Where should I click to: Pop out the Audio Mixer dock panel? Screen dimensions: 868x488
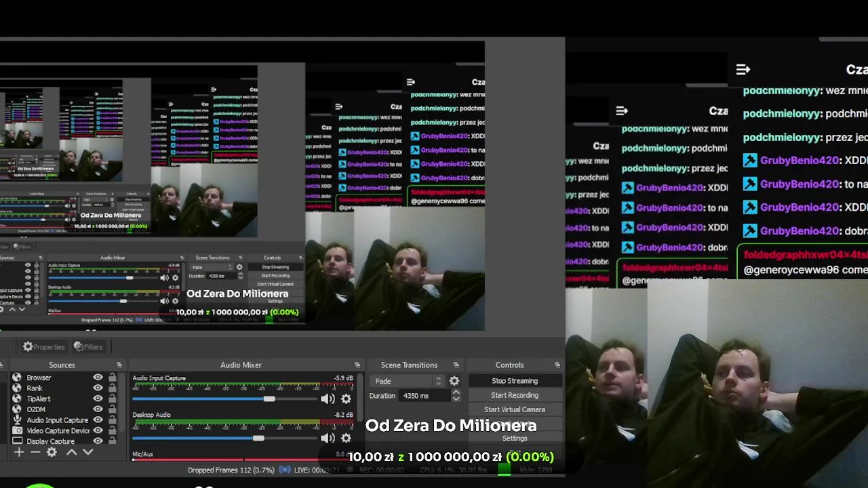point(357,365)
